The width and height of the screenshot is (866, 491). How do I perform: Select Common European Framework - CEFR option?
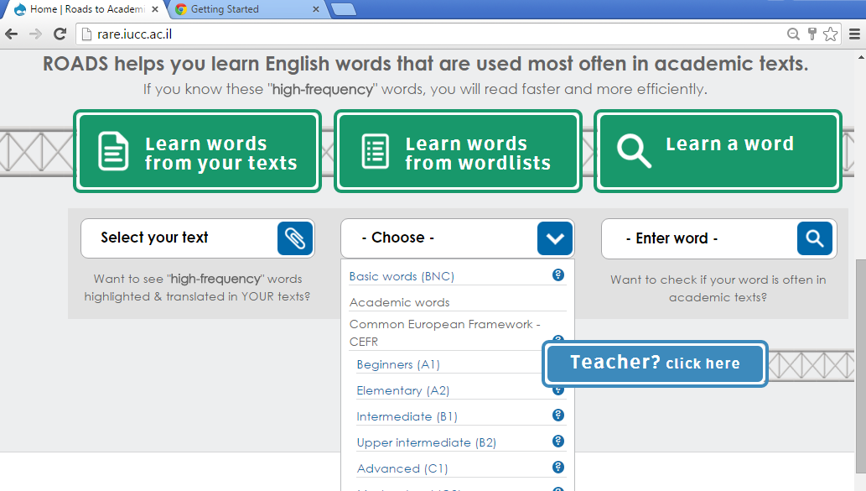click(x=445, y=332)
